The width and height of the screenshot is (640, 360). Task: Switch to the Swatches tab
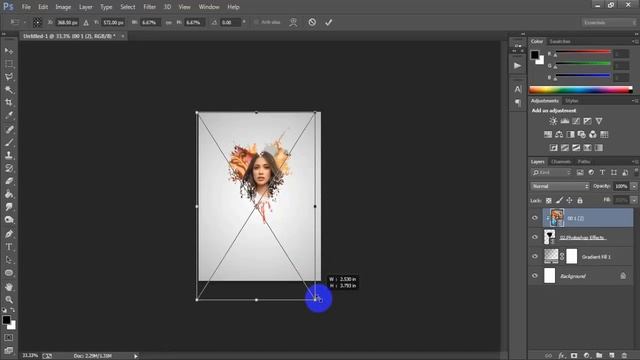(x=560, y=41)
